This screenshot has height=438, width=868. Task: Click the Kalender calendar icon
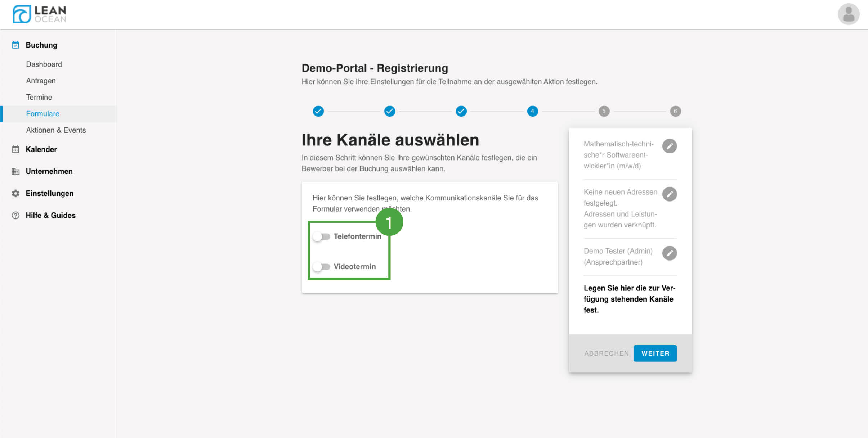pyautogui.click(x=15, y=149)
